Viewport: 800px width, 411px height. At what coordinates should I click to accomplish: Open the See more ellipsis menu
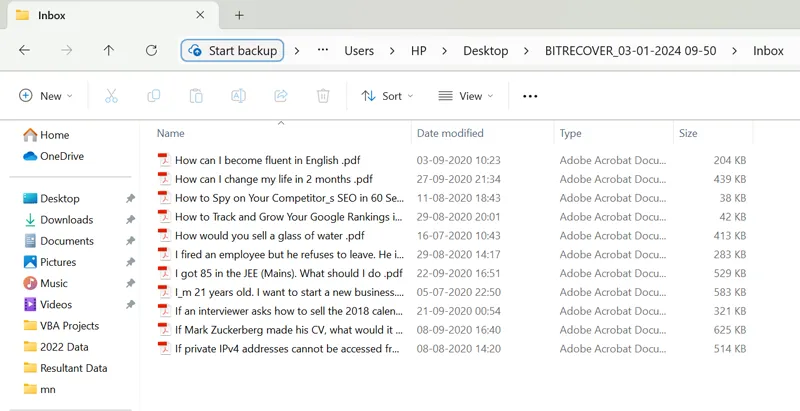tap(530, 96)
